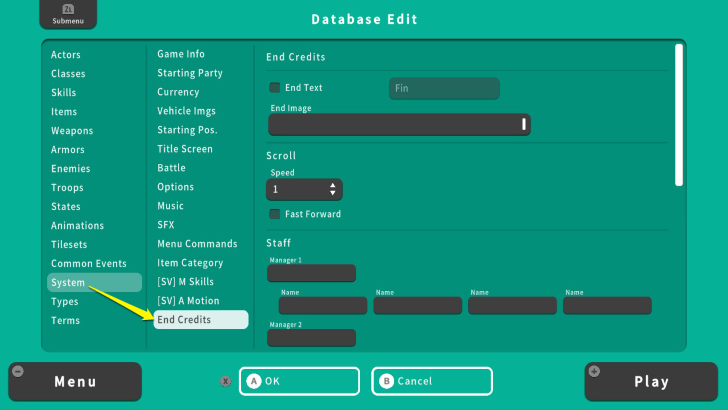Click fourth Name field under Manager 1

point(607,306)
